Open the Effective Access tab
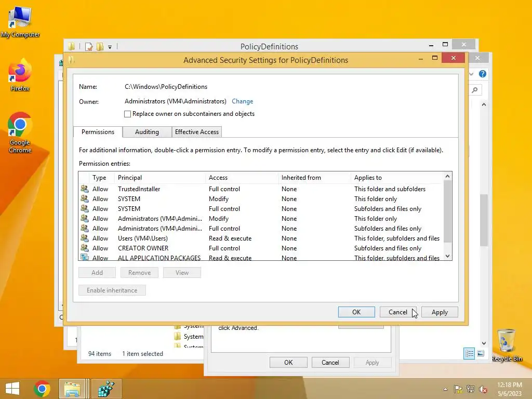This screenshot has width=532, height=399. (197, 132)
